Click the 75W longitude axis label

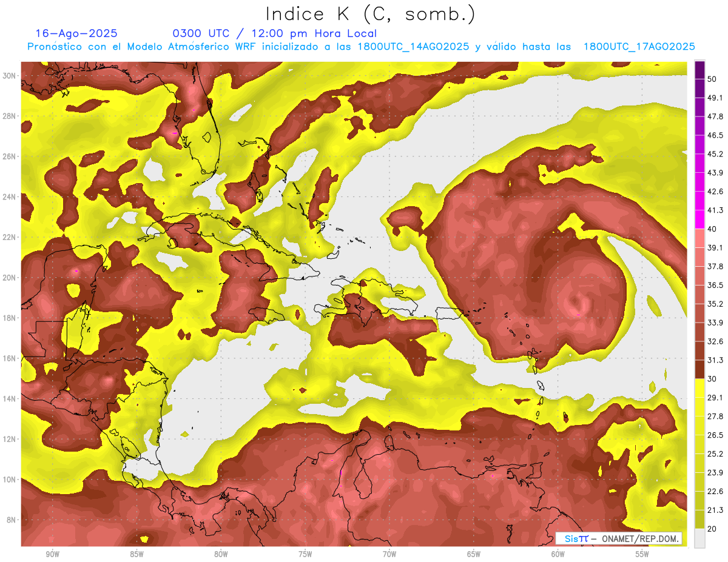coord(305,554)
